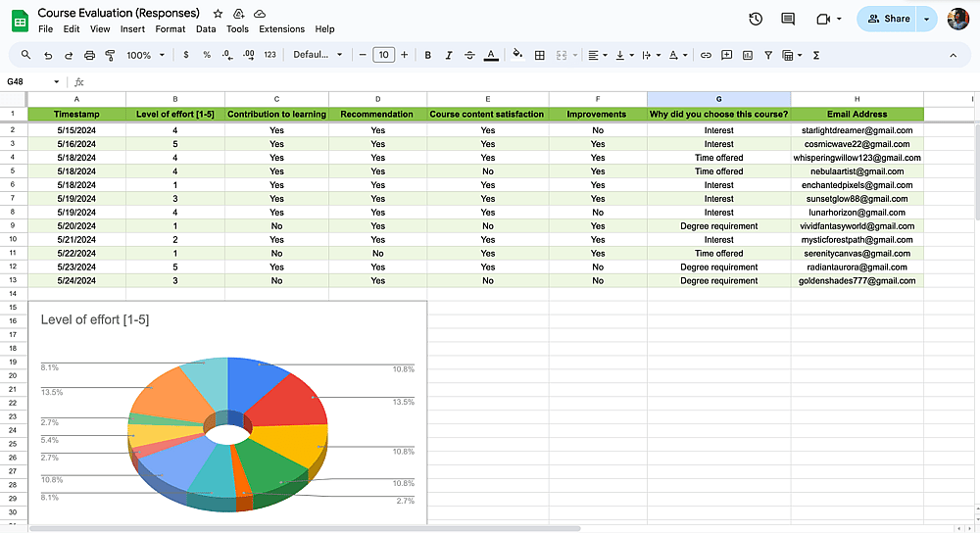Increase decimal places
The width and height of the screenshot is (980, 533).
[x=249, y=55]
